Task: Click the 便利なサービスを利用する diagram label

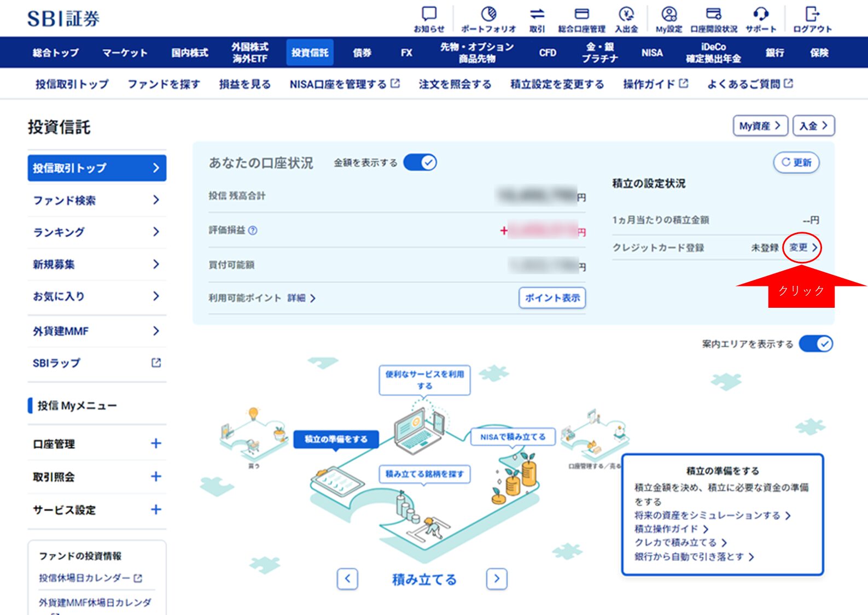Action: tap(424, 380)
